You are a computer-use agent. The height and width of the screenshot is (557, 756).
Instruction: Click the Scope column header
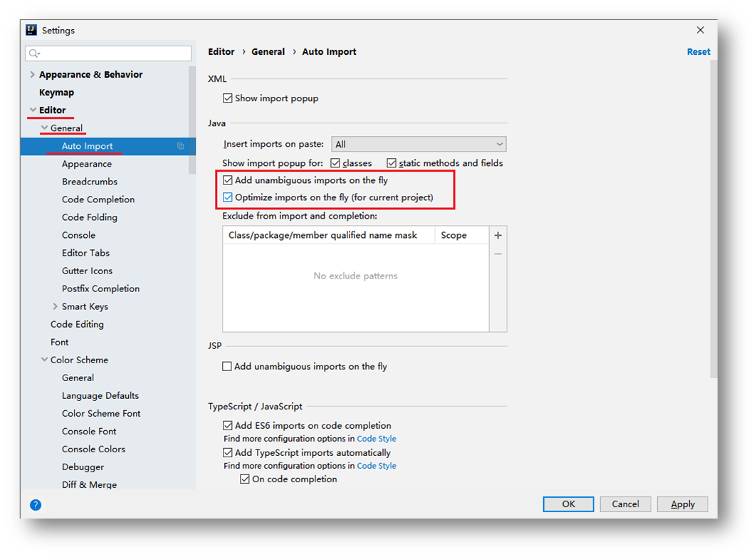[453, 235]
